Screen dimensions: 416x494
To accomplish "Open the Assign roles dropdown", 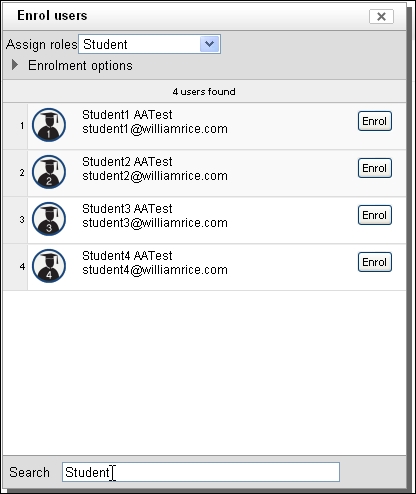I will coord(149,44).
